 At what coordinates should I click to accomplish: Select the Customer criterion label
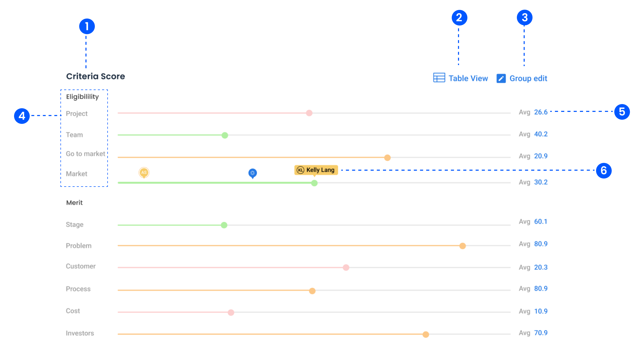click(x=80, y=266)
